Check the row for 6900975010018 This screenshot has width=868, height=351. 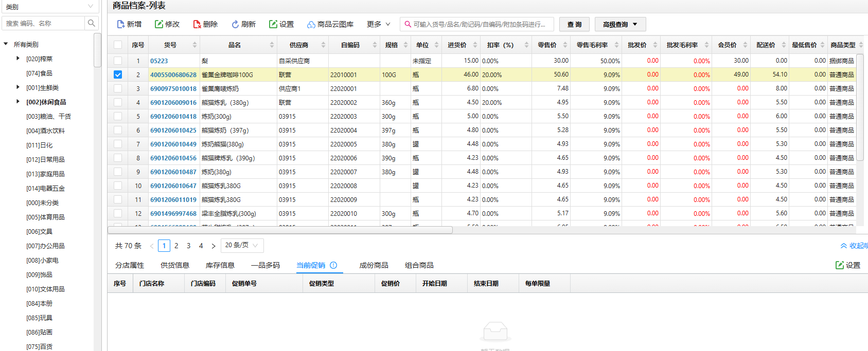118,88
